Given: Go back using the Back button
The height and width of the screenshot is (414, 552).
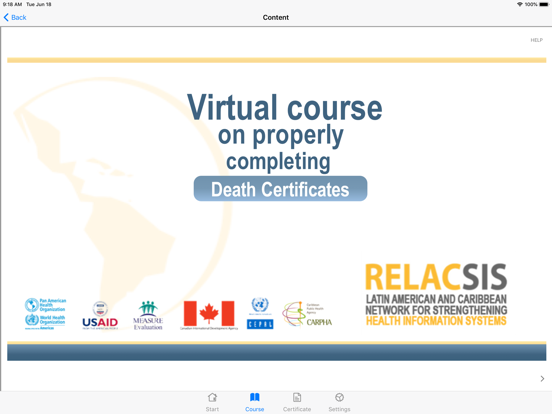Looking at the screenshot, I should [x=15, y=17].
